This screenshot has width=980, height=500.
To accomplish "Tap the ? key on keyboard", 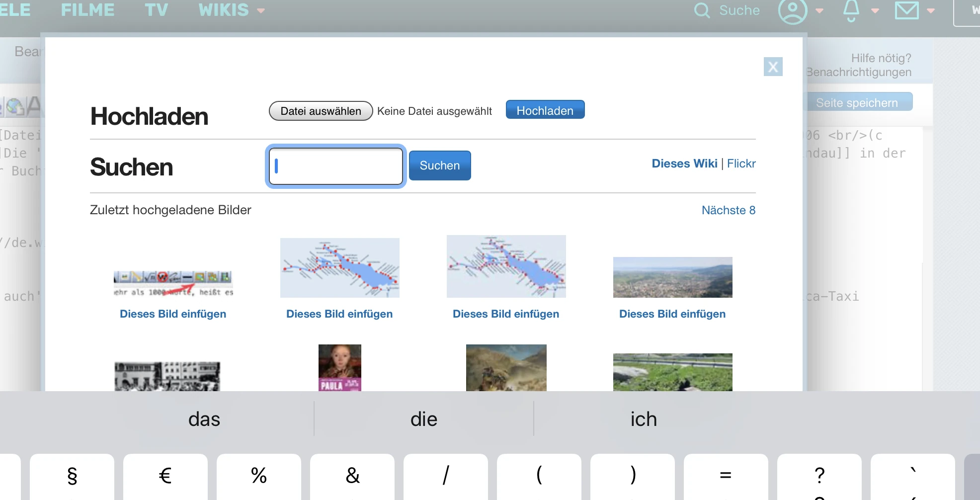I will [819, 477].
